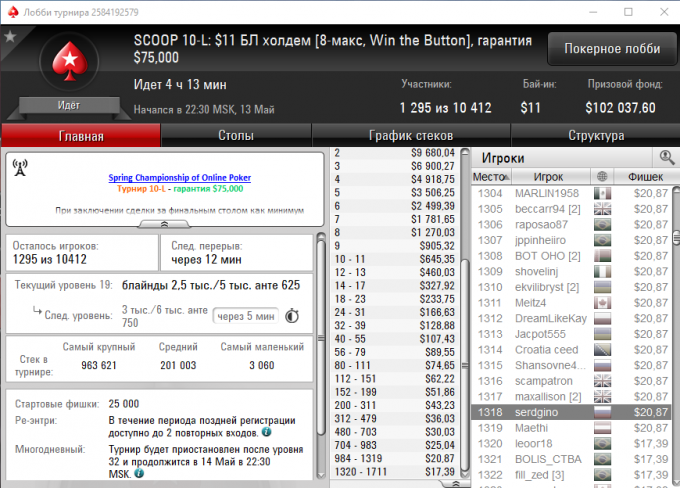This screenshot has width=680, height=488.
Task: Click the tournament info panel scrollbar
Action: tap(321, 336)
